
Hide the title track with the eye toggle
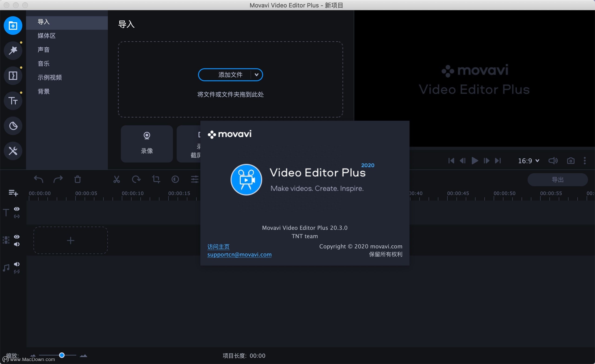[17, 209]
